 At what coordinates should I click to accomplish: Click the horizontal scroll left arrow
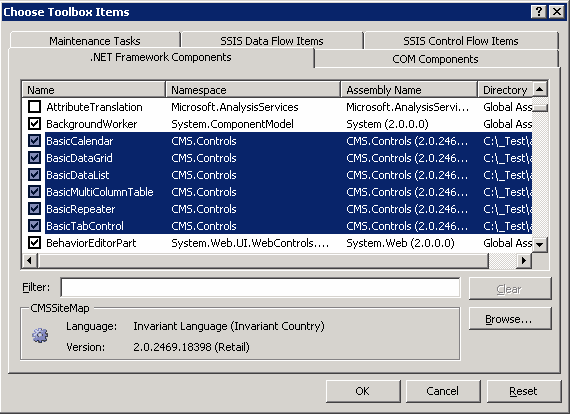(29, 260)
